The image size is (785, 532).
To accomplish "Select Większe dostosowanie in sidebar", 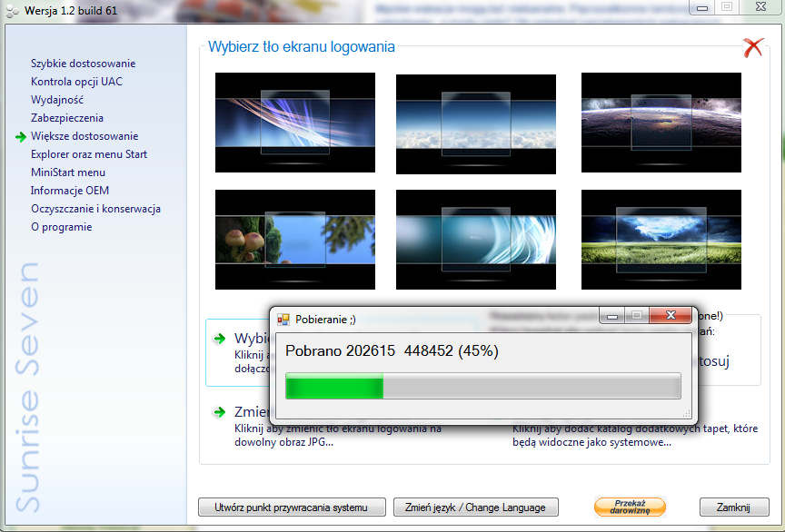I will coord(84,136).
